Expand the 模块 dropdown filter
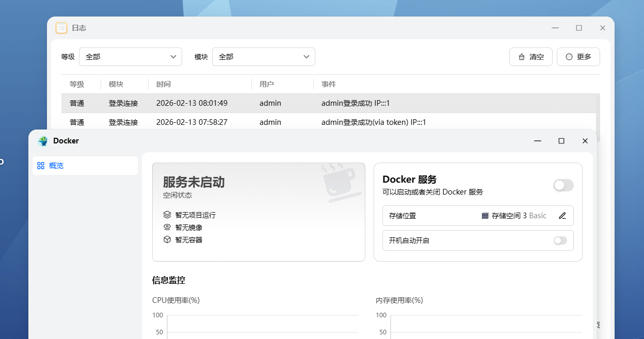The image size is (644, 339). point(263,57)
